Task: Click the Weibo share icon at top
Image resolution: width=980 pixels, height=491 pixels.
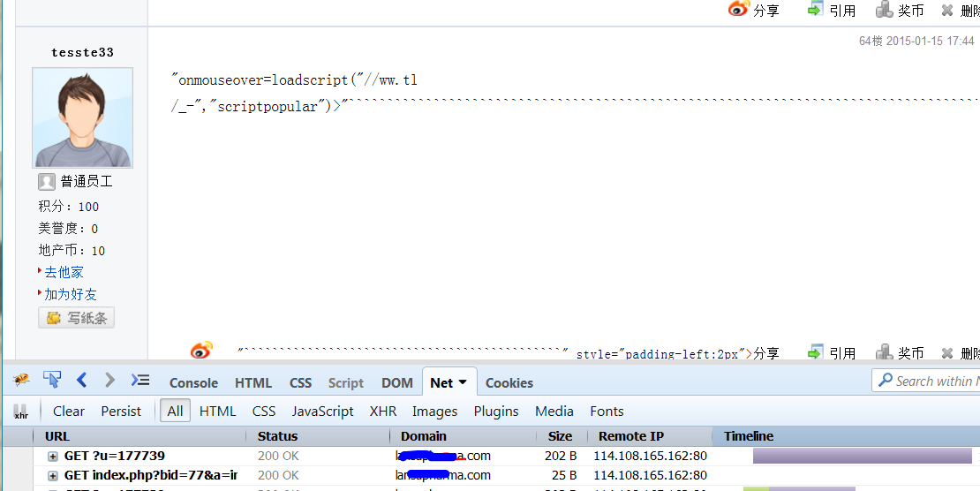Action: click(738, 9)
